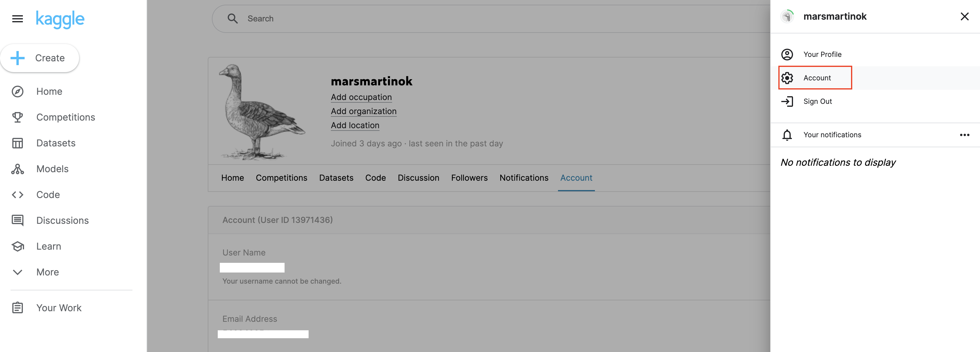Open Competitions via trophy icon
Image resolution: width=980 pixels, height=352 pixels.
(x=18, y=117)
